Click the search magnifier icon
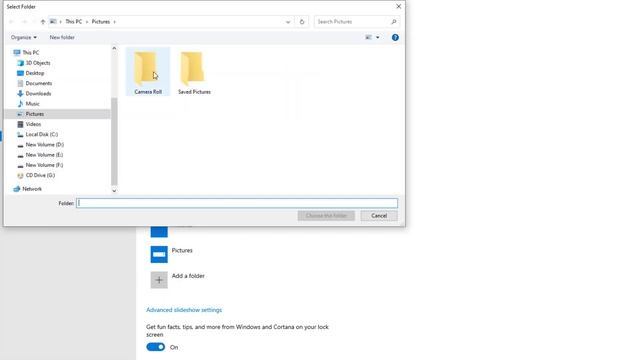 click(x=393, y=22)
